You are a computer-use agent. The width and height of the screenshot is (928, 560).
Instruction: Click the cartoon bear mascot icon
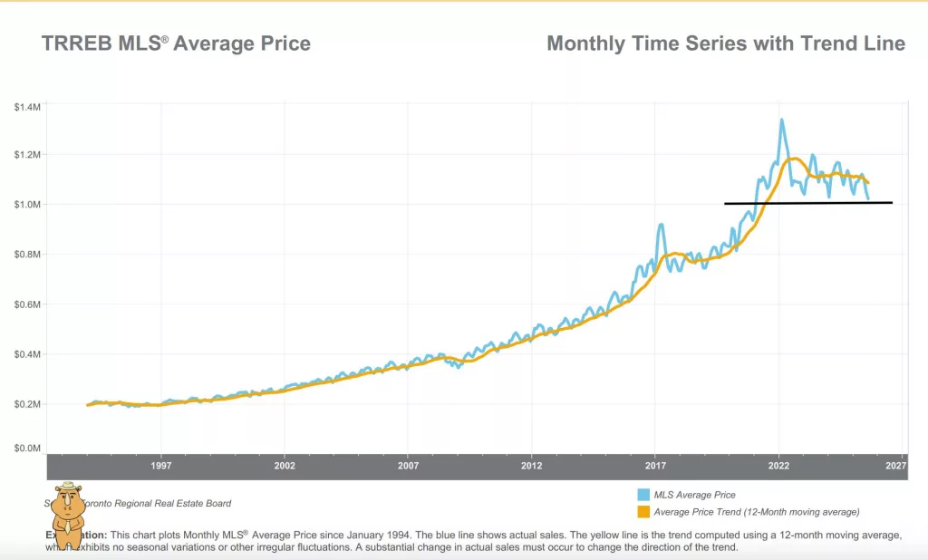(x=67, y=515)
